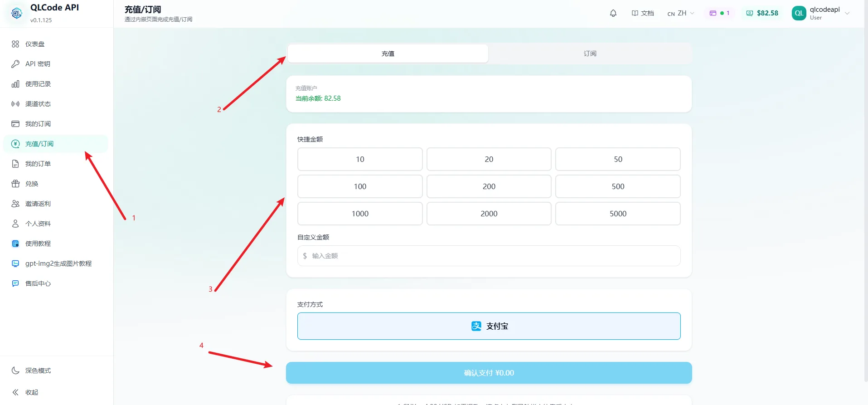
Task: Click the bar chart icon for 使用记录
Action: click(x=15, y=84)
